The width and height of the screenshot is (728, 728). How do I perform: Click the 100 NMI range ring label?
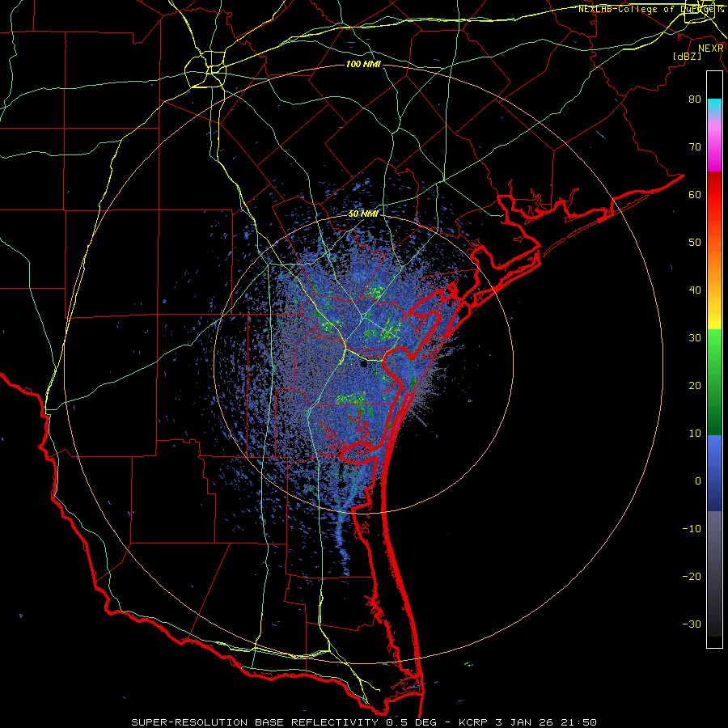pos(363,64)
